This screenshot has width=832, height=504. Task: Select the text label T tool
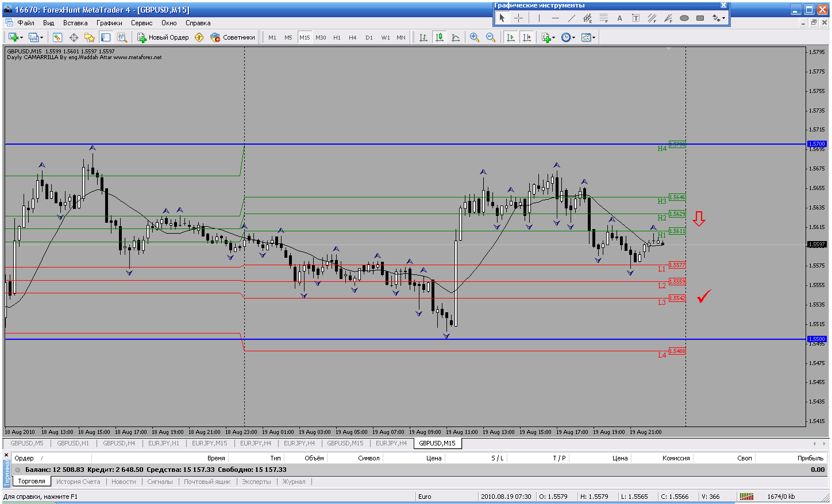[635, 18]
